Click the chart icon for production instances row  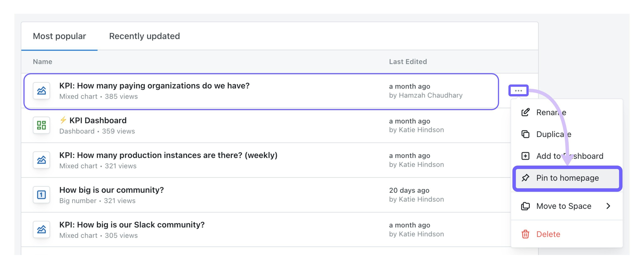[41, 160]
